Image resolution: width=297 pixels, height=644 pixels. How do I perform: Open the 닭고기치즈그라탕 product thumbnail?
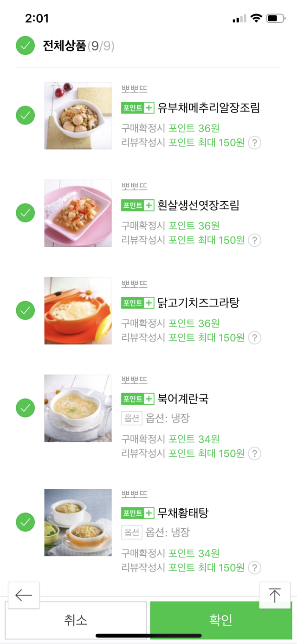[x=78, y=311]
